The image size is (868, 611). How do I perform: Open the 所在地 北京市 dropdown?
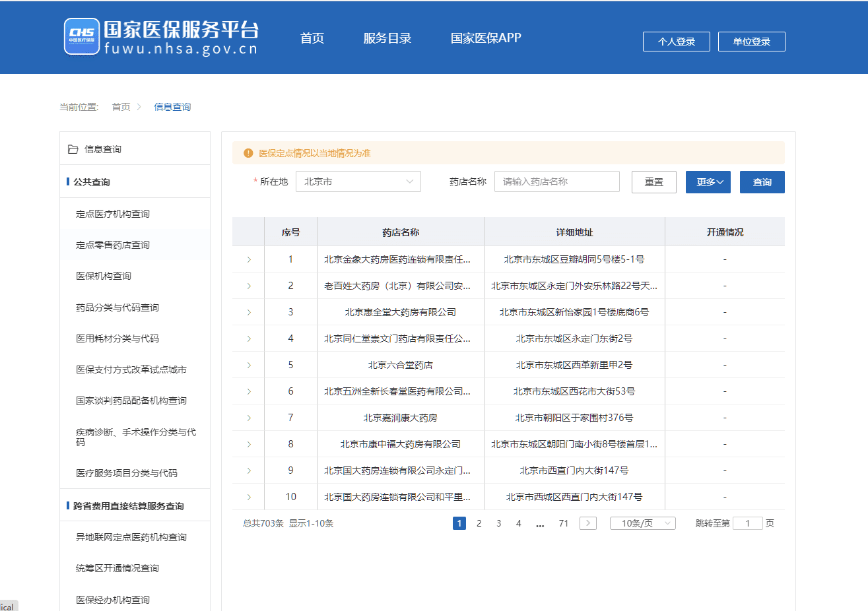(358, 181)
